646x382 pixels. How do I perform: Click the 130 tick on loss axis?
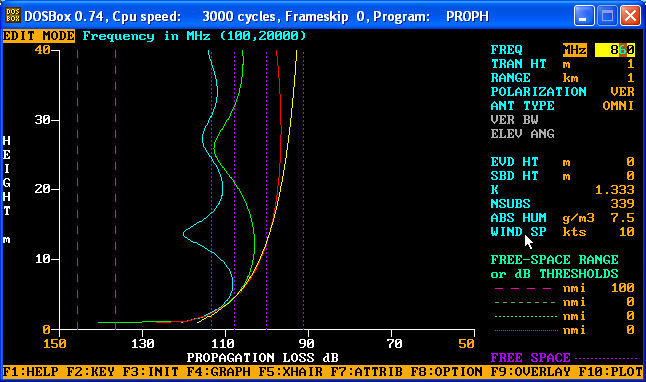pos(143,343)
